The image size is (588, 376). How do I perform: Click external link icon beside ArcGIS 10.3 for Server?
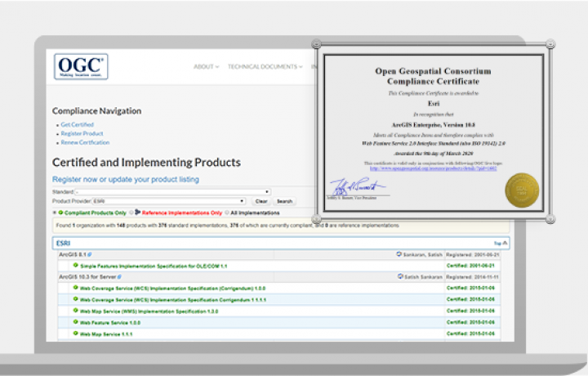click(119, 277)
